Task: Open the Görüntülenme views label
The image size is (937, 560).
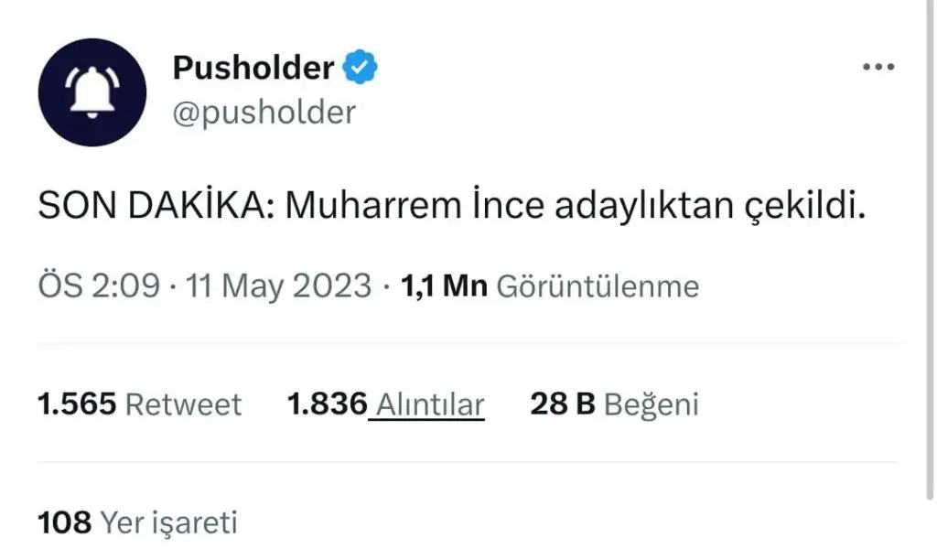Action: tap(598, 286)
